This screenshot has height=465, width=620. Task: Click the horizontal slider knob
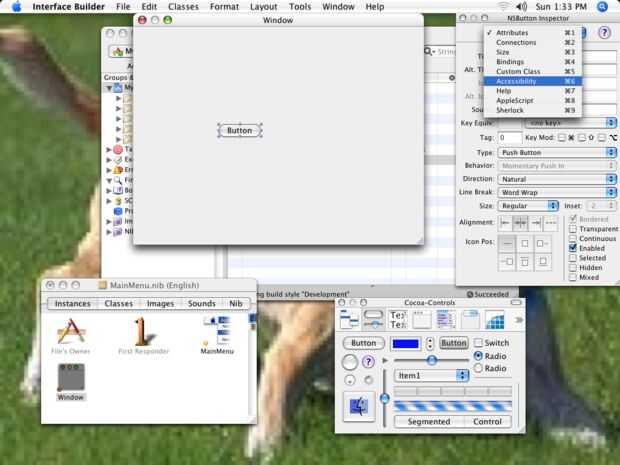432,360
